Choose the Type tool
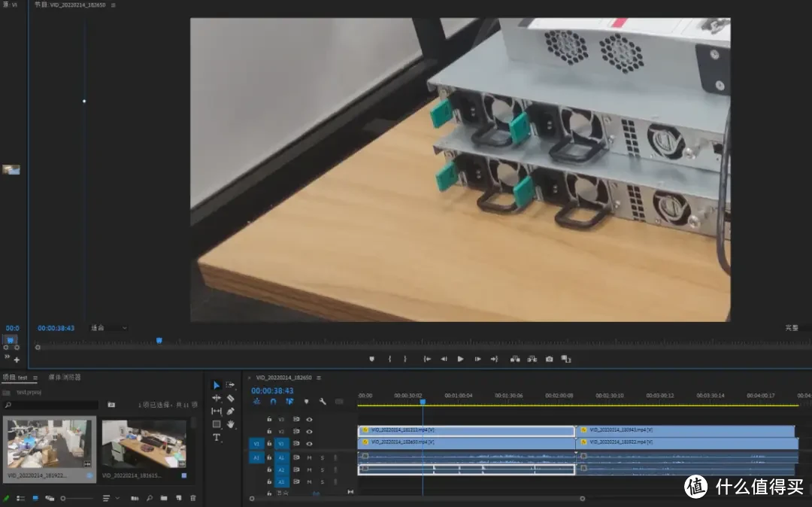The image size is (812, 507). (217, 437)
